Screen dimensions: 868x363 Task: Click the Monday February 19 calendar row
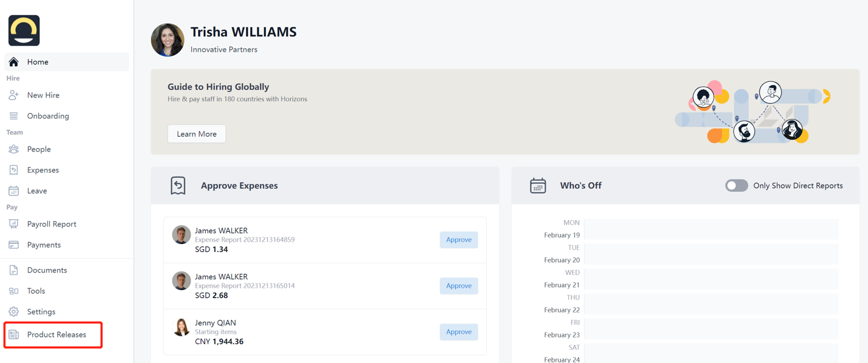(x=711, y=229)
